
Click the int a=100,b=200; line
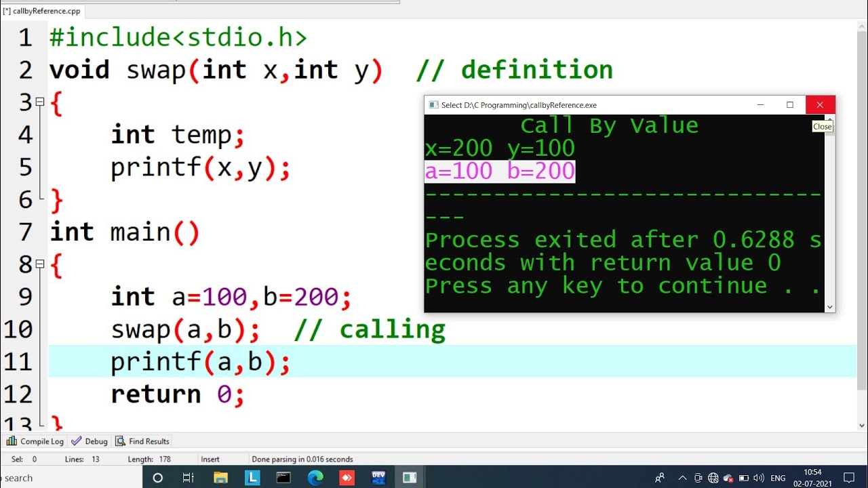coord(231,297)
